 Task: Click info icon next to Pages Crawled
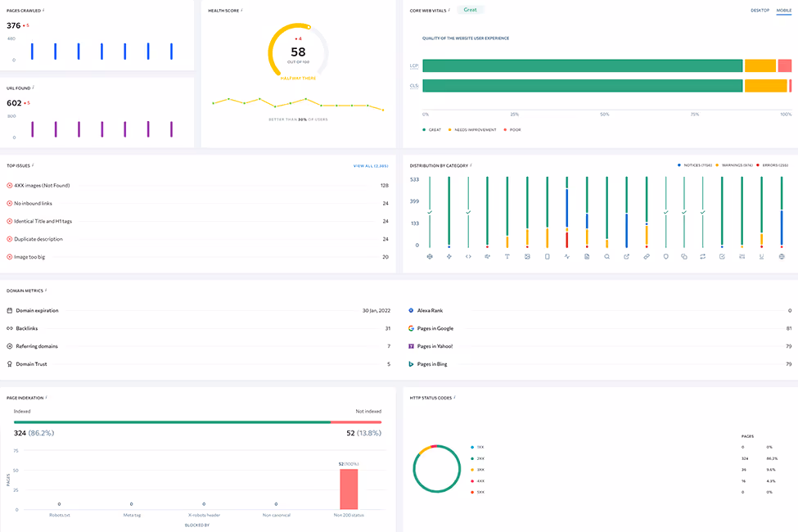point(43,10)
